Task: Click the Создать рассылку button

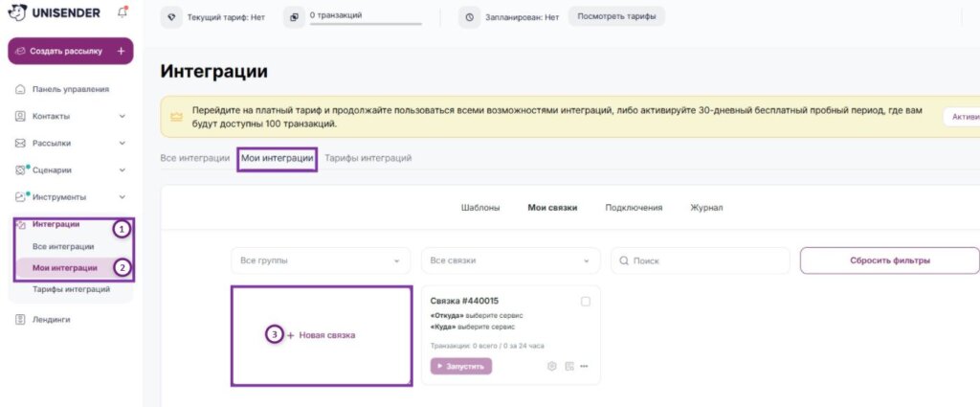Action: pyautogui.click(x=71, y=52)
